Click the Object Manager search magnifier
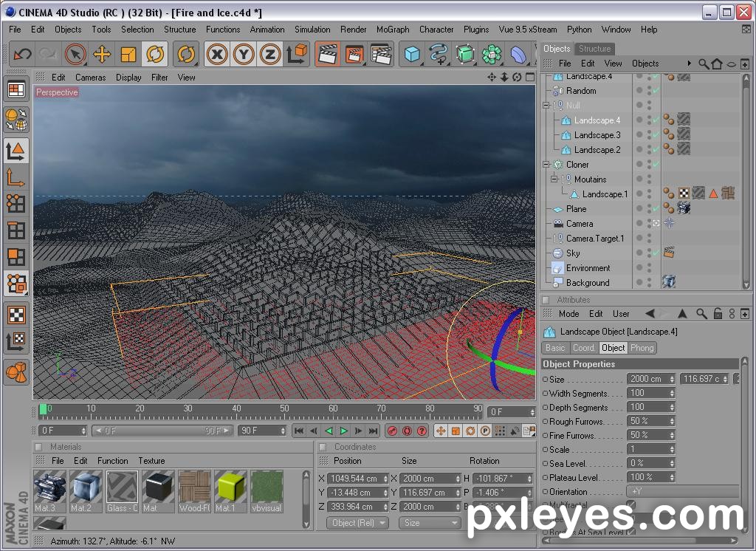 tap(704, 64)
